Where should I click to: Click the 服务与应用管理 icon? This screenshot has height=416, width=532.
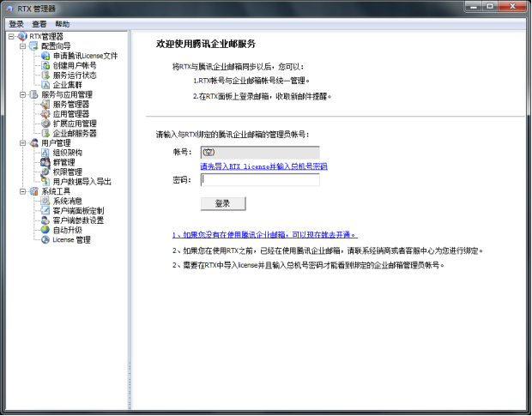click(33, 94)
